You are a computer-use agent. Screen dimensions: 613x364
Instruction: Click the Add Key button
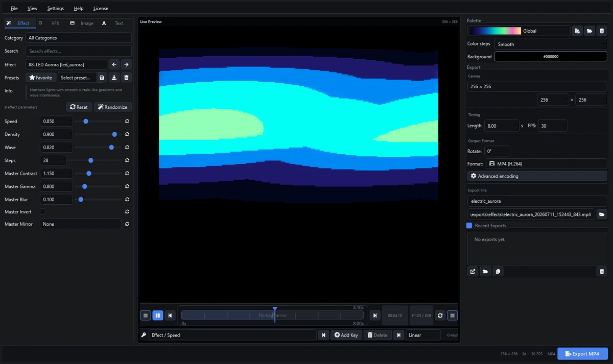[346, 335]
